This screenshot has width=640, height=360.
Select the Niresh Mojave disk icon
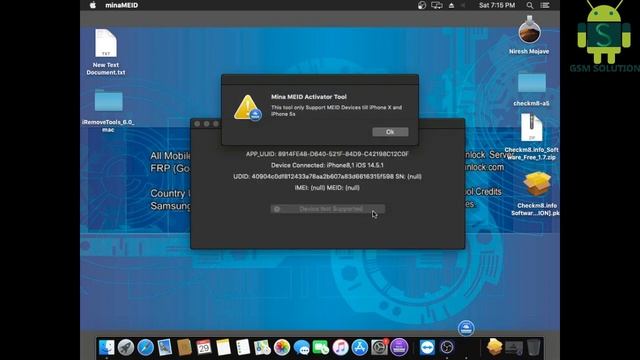click(529, 35)
